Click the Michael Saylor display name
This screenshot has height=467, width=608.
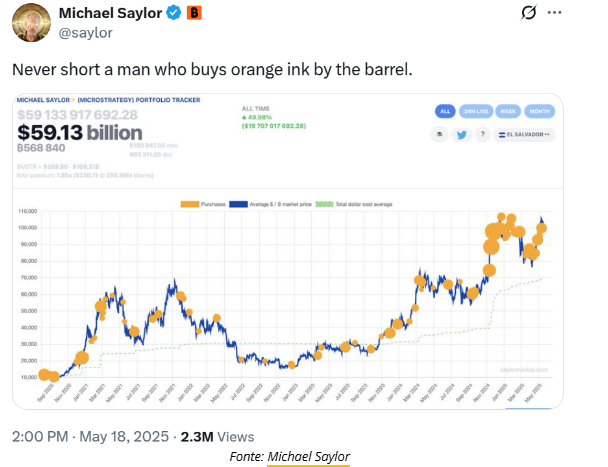point(111,13)
